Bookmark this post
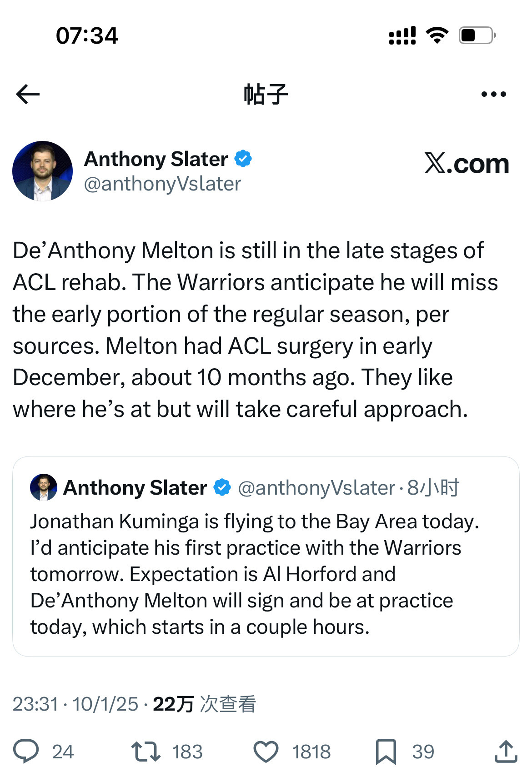 (386, 752)
